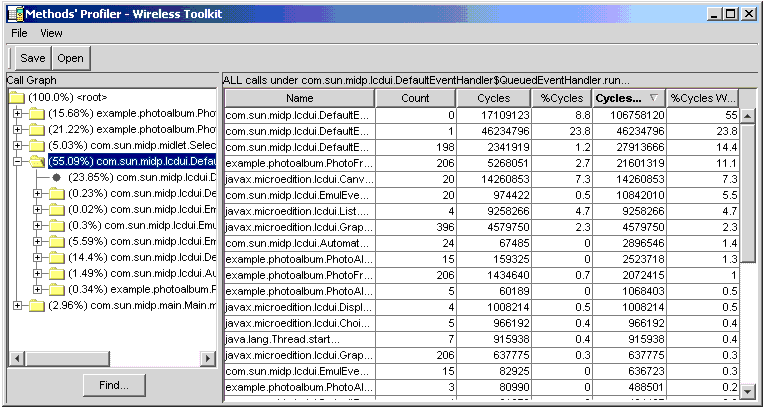Click leaf dot icon of 23.85% node
Image resolution: width=770 pixels, height=415 pixels.
[x=56, y=178]
